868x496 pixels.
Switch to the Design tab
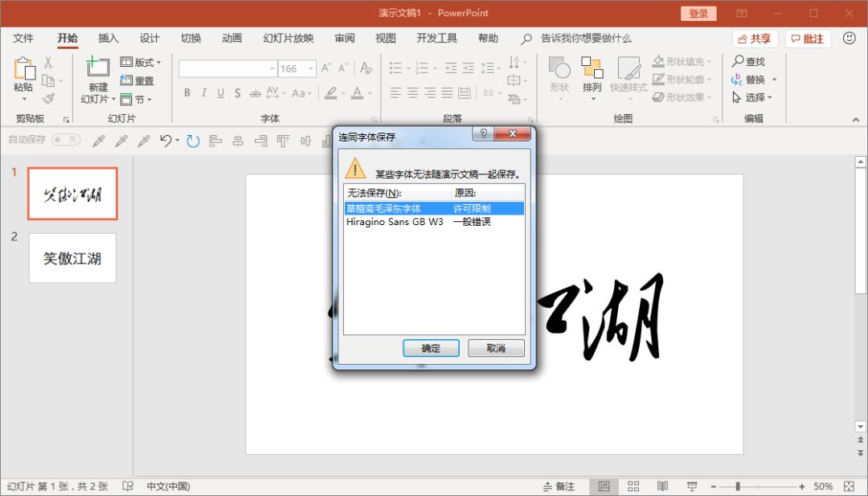pos(149,39)
